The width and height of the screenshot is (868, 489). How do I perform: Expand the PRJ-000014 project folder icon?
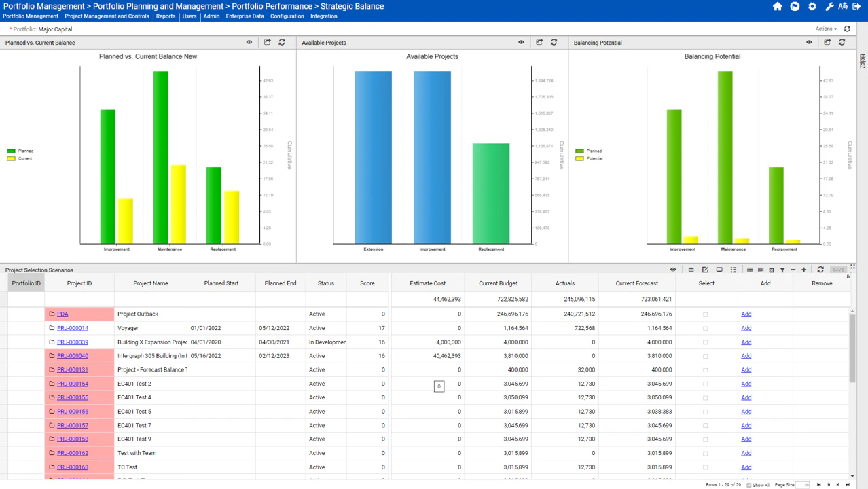tap(52, 328)
